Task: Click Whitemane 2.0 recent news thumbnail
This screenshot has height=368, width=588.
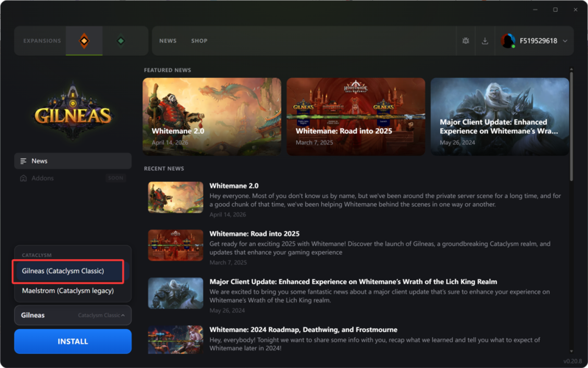Action: pos(176,197)
